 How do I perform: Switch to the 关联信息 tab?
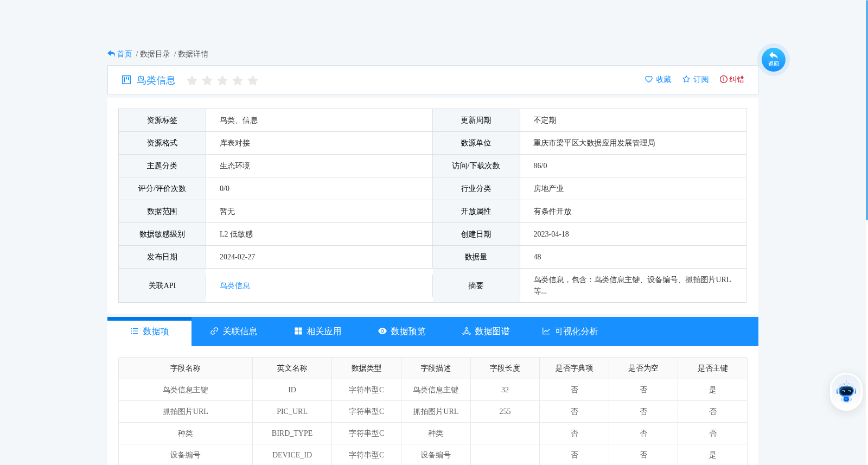[234, 332]
